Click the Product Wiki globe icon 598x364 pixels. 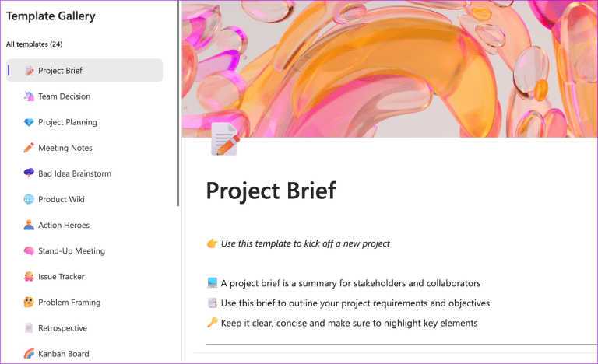pos(29,199)
